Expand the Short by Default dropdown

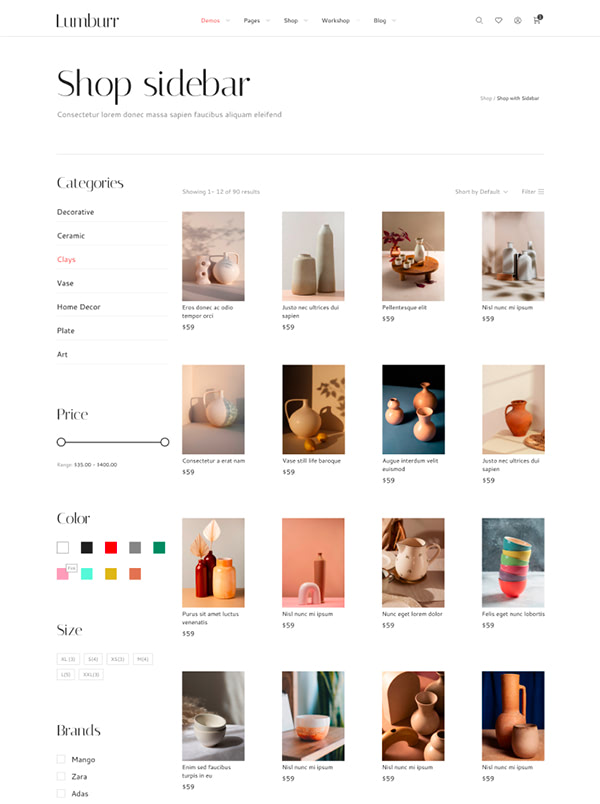click(481, 192)
